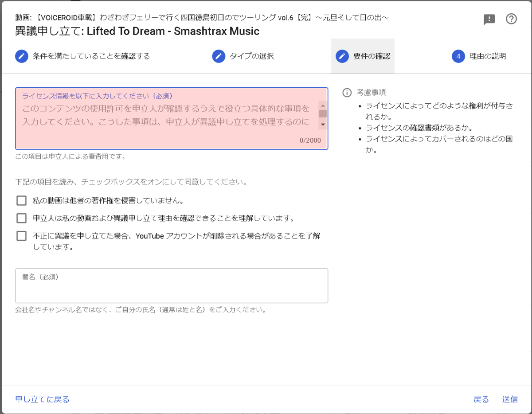Click the license textarea scroll up arrow

[323, 105]
